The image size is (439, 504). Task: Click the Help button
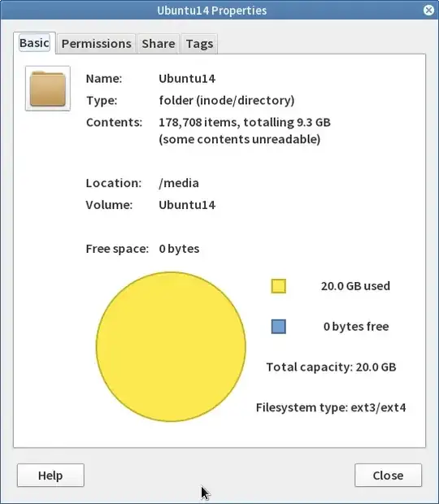50,475
